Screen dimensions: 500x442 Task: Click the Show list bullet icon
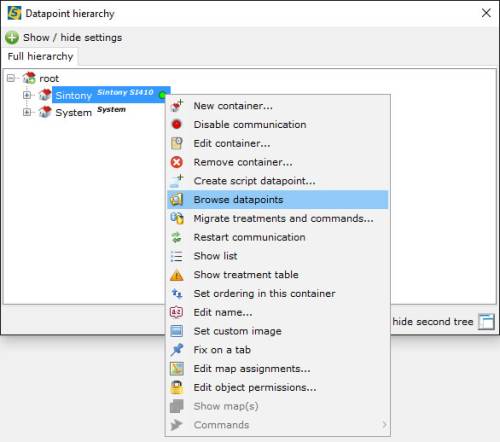click(x=176, y=256)
